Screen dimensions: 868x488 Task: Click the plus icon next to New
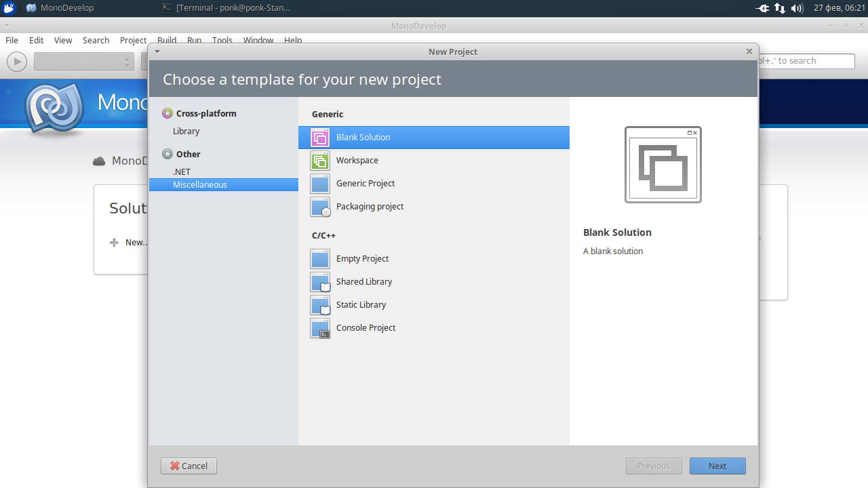tap(114, 243)
